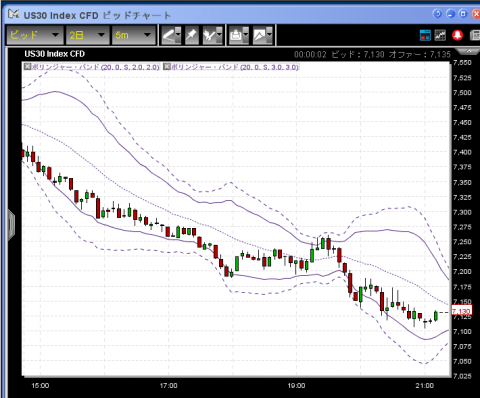
Task: Open the technical indicators tool icon
Action: point(210,35)
